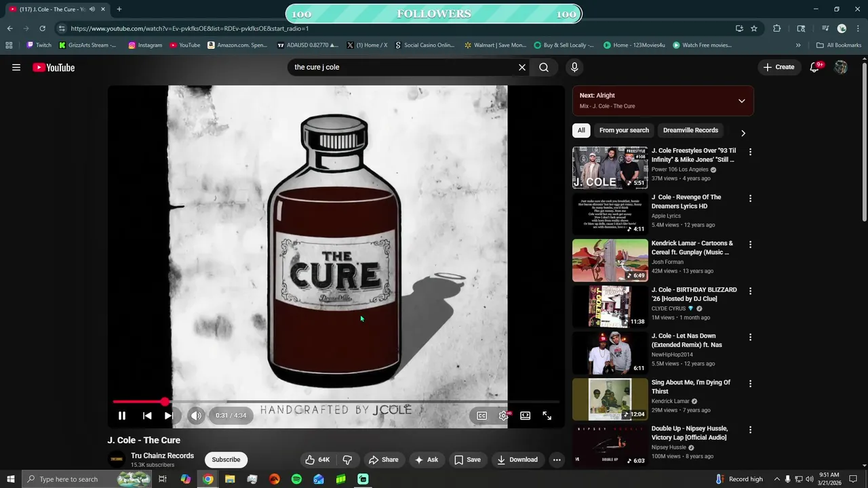868x488 pixels.
Task: Switch to theater mode
Action: click(525, 415)
